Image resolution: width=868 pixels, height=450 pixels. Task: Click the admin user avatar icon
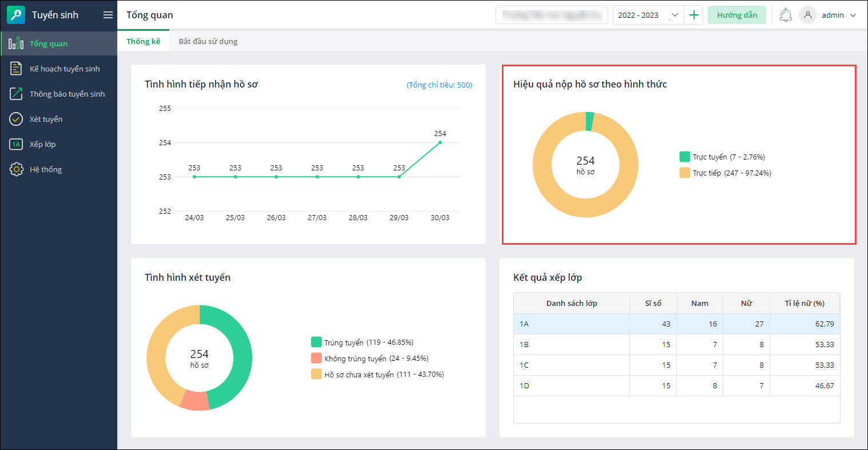click(x=807, y=15)
